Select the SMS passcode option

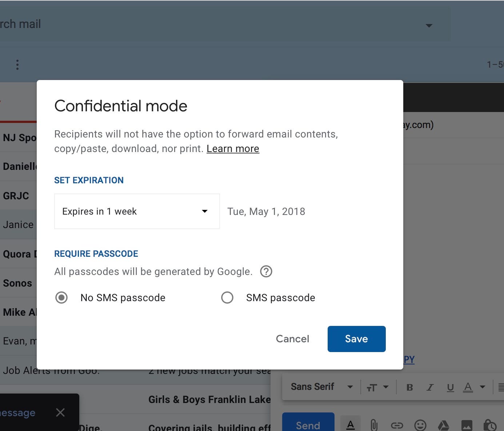click(227, 298)
